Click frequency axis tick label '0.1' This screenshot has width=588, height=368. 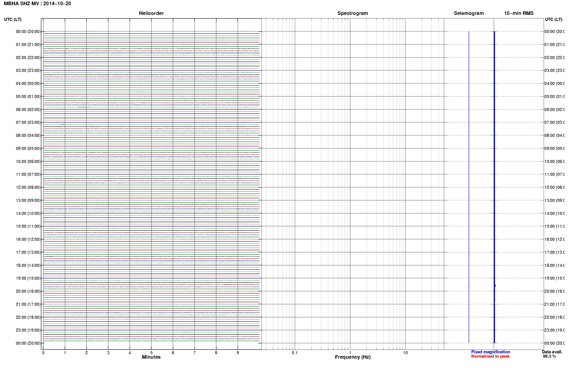(295, 353)
